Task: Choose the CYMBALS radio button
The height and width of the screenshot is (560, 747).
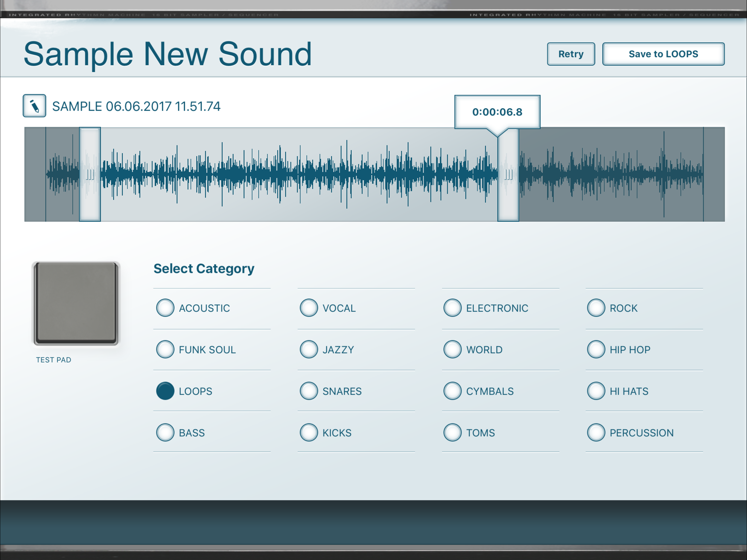Action: point(452,391)
